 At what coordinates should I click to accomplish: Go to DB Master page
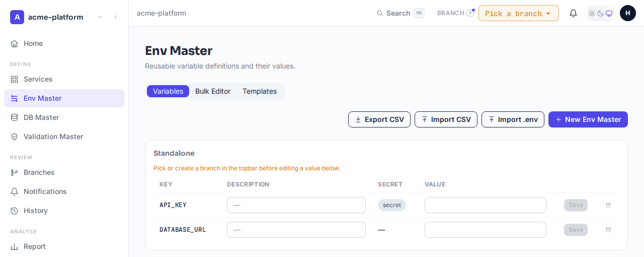click(64, 117)
